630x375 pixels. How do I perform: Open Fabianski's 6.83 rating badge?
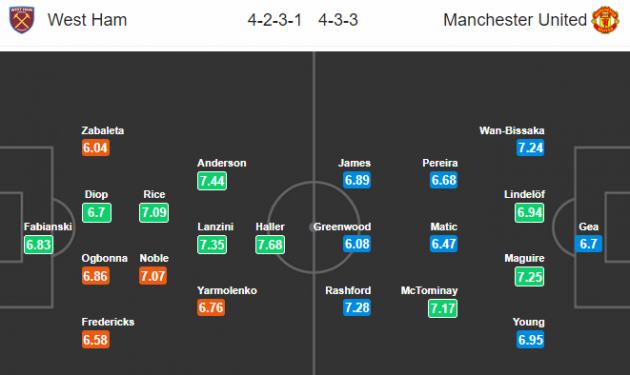coord(39,244)
